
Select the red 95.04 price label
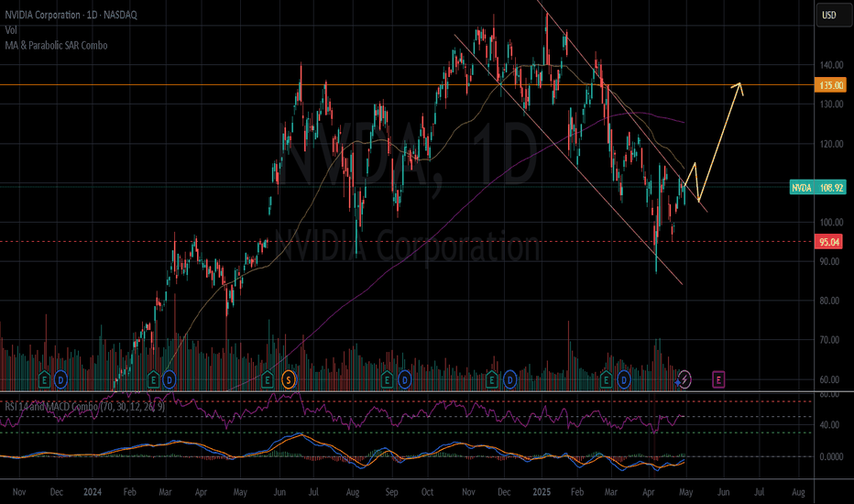(x=828, y=242)
